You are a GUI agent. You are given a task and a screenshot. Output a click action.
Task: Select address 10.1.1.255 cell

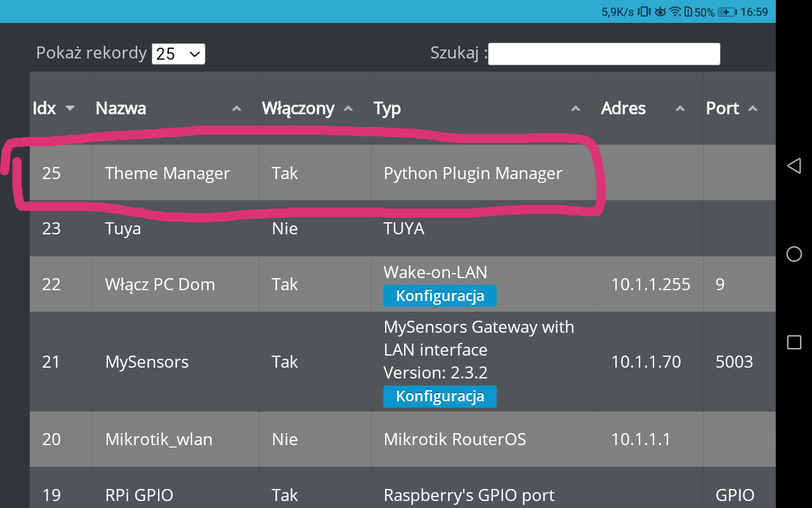[x=651, y=284]
